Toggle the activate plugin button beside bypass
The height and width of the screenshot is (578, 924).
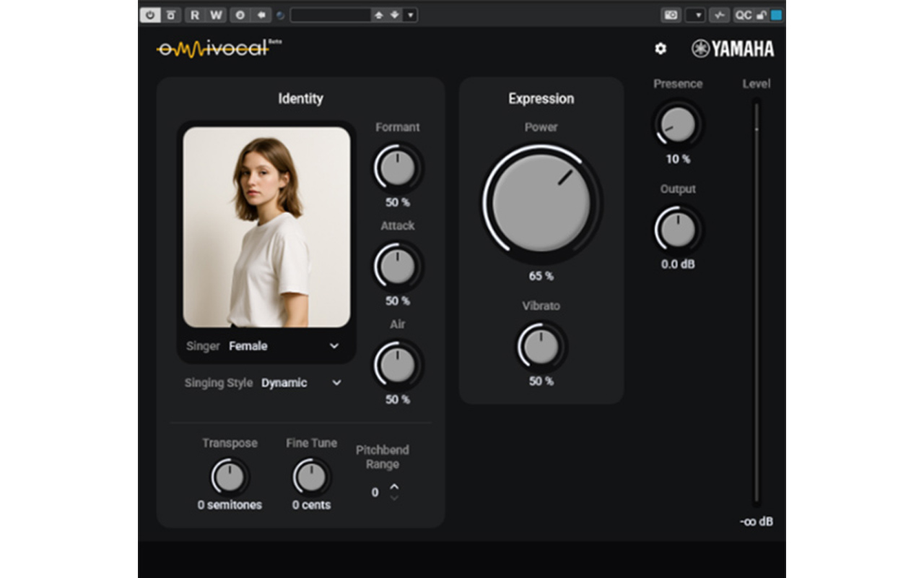(x=170, y=14)
